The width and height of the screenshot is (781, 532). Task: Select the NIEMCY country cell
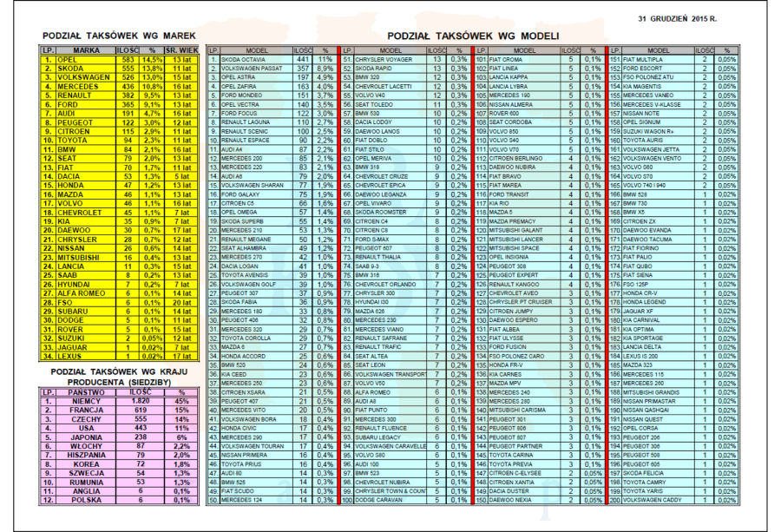[85, 401]
